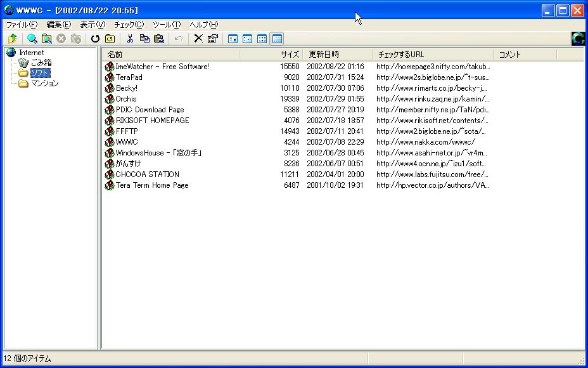588x368 pixels.
Task: Select the WWWC entry in the list
Action: pos(127,142)
